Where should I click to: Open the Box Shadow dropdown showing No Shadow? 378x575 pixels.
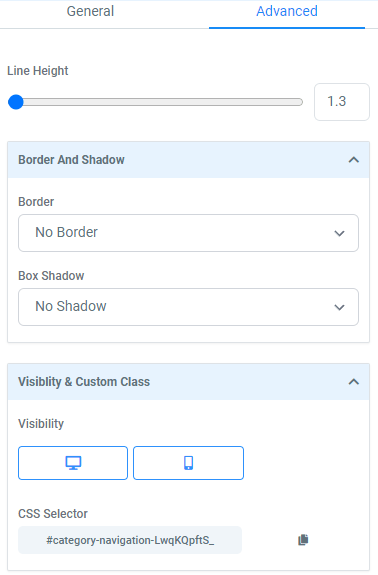[x=188, y=307]
